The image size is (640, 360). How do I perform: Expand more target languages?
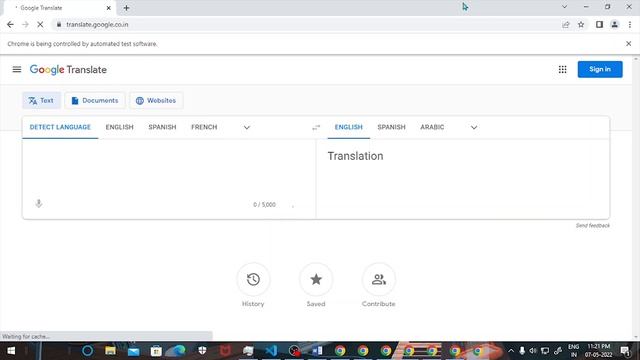473,127
